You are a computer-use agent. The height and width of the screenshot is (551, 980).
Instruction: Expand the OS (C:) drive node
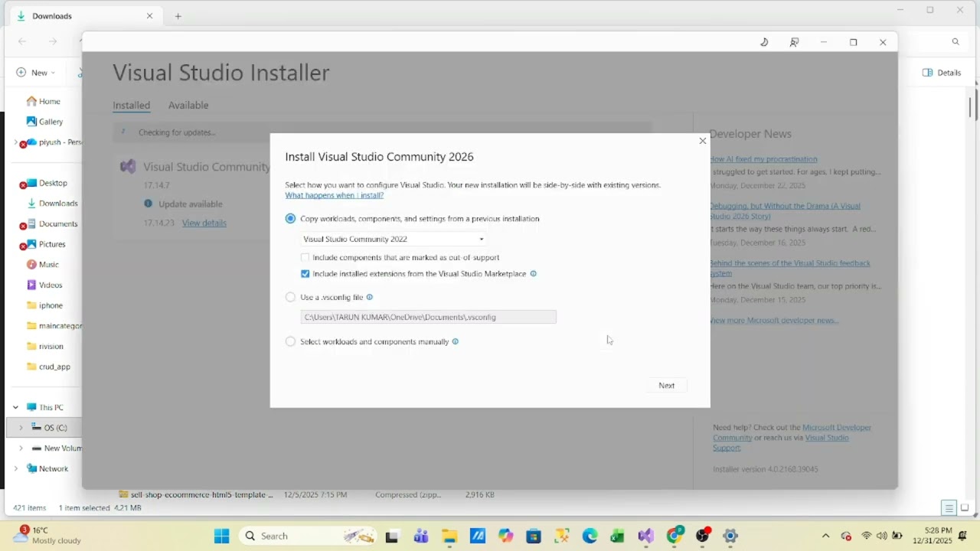21,428
